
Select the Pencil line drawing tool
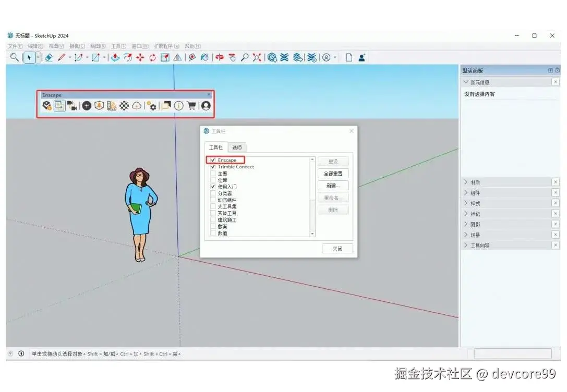click(61, 57)
